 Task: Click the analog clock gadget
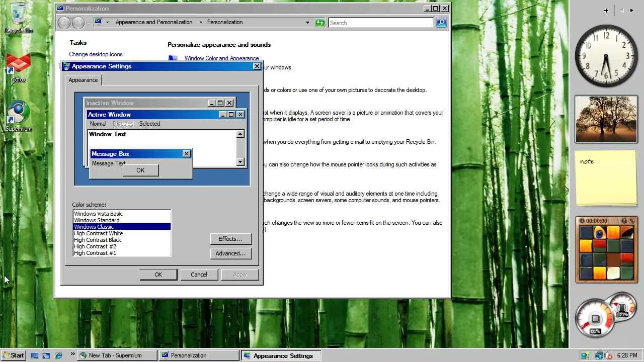[606, 55]
